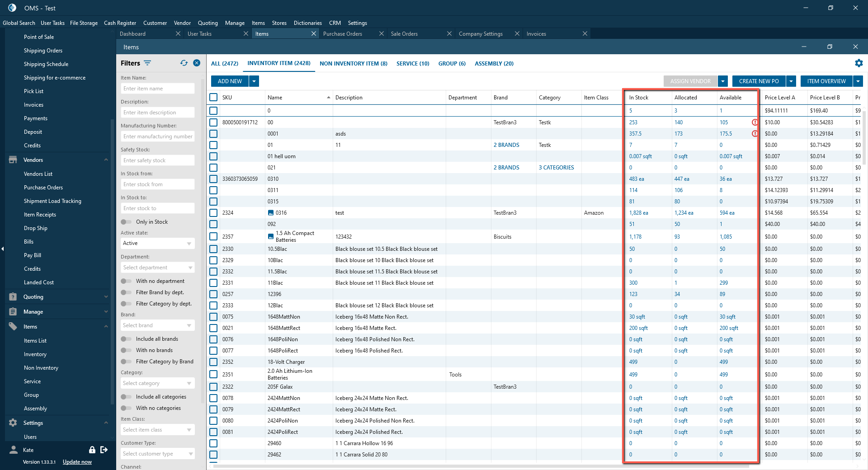The image size is (868, 470).
Task: Check the box for item 0311
Action: click(x=213, y=190)
